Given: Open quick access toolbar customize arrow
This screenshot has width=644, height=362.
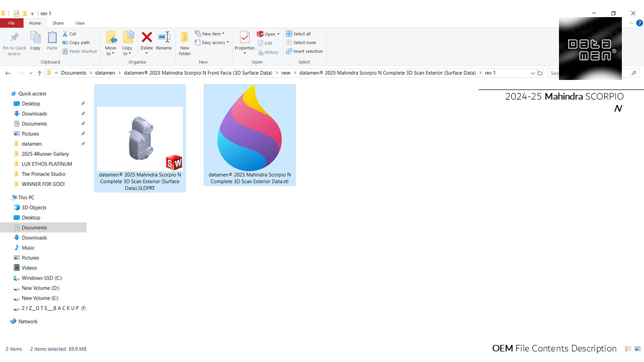Looking at the screenshot, I should 33,14.
